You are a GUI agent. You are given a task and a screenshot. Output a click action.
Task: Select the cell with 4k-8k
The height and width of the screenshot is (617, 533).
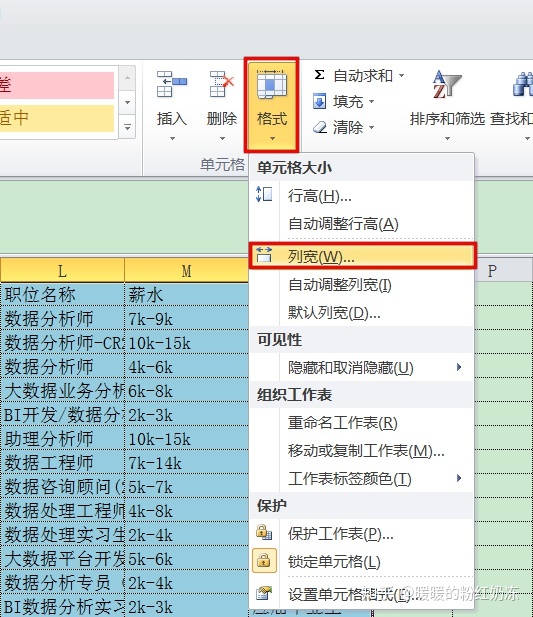186,510
